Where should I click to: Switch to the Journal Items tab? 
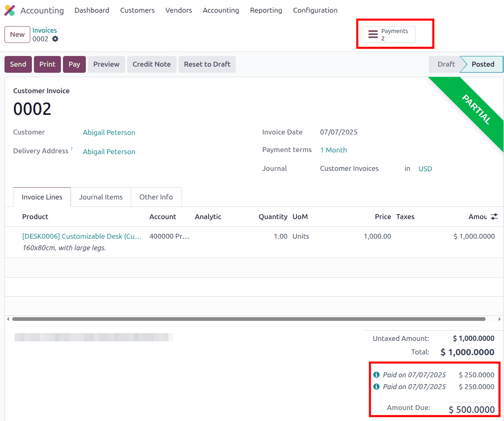pos(101,197)
